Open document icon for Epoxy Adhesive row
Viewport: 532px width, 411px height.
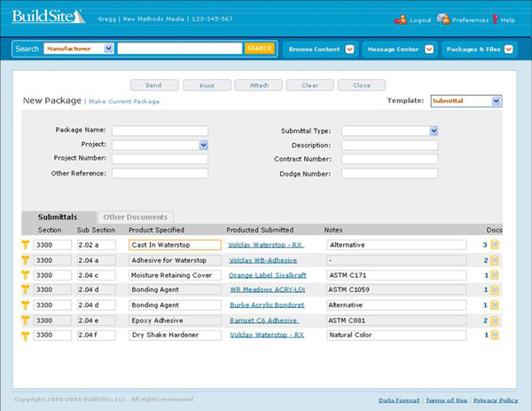click(x=495, y=320)
